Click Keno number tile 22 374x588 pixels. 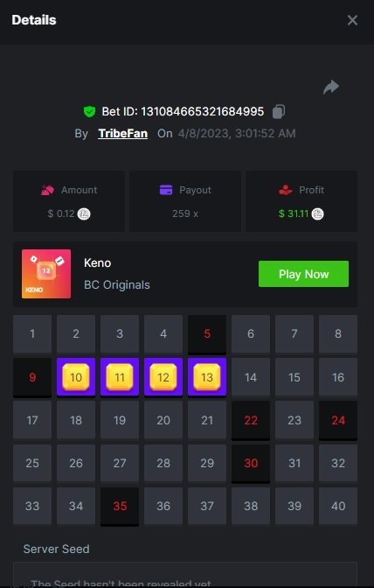click(x=251, y=420)
